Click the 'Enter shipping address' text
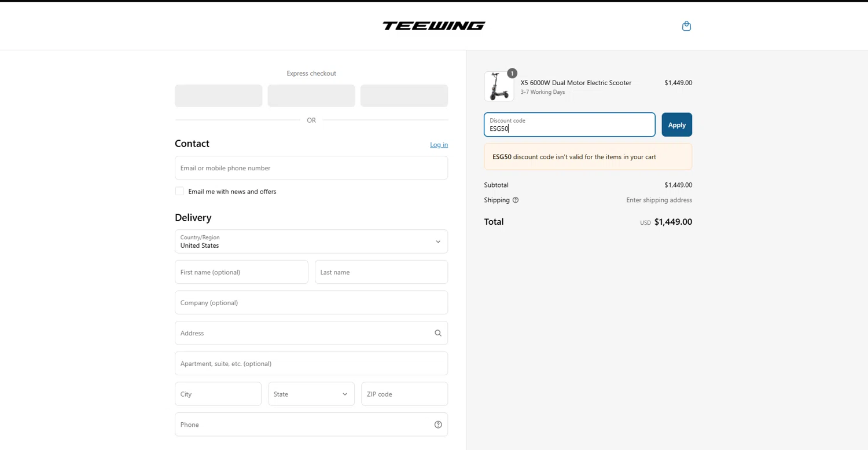Screen dimensions: 868x450 point(659,200)
